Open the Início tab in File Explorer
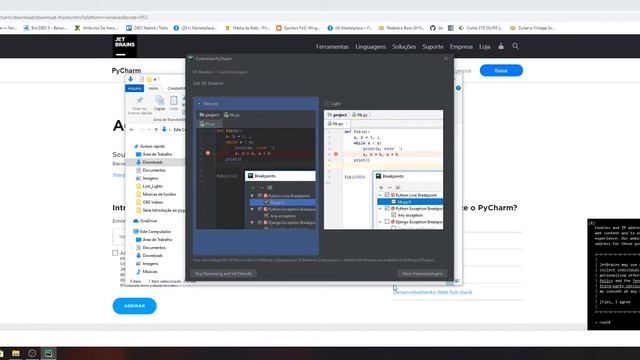 click(x=153, y=88)
